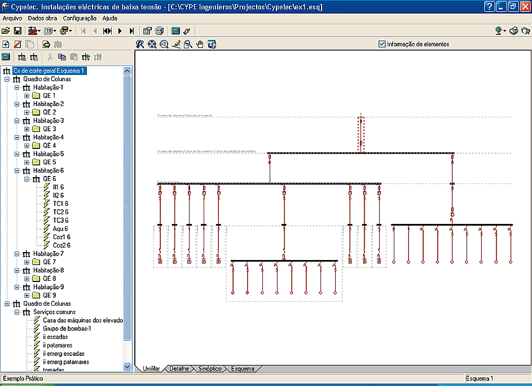The height and width of the screenshot is (392, 532).
Task: Select the ii escadas circuit
Action: pos(55,337)
